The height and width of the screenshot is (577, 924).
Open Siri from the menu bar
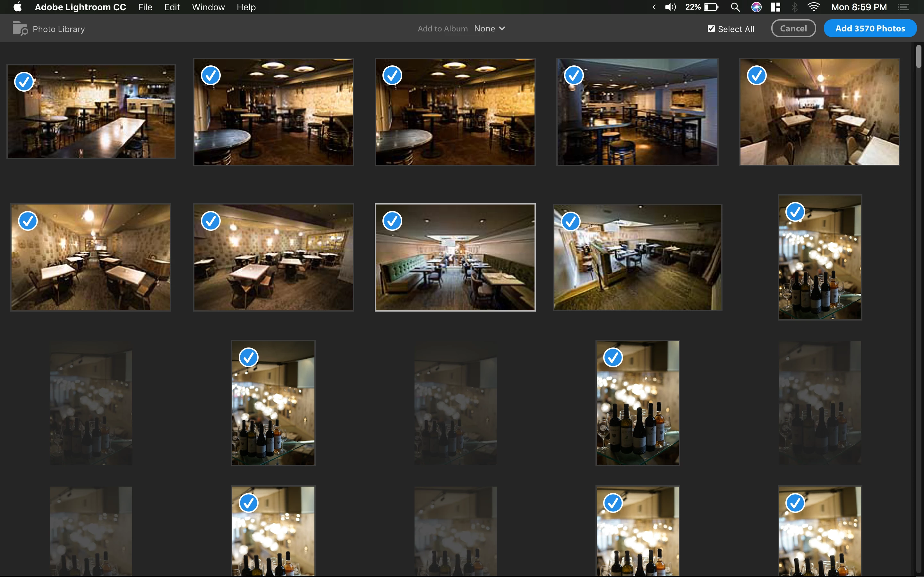tap(756, 7)
